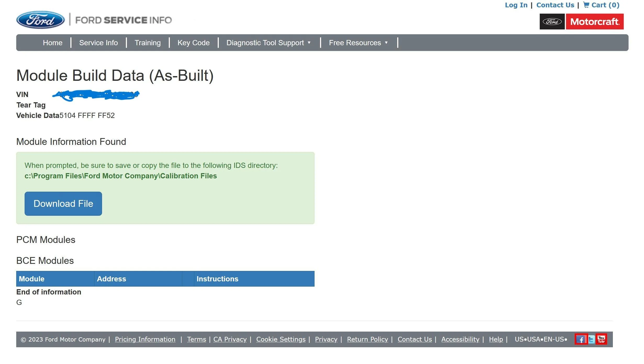Click the Download File button
The width and height of the screenshot is (644, 364).
click(63, 204)
